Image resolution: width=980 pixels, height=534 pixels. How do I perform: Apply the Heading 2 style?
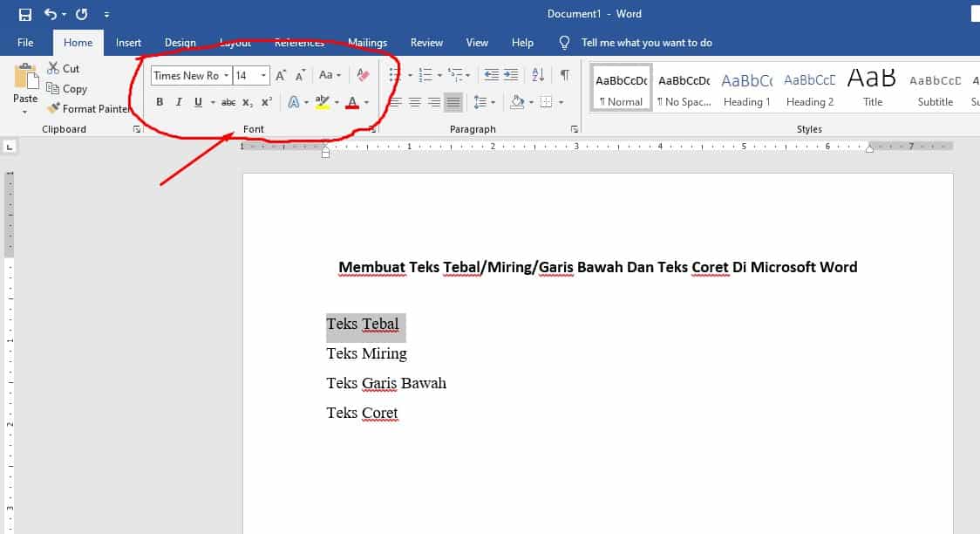810,87
